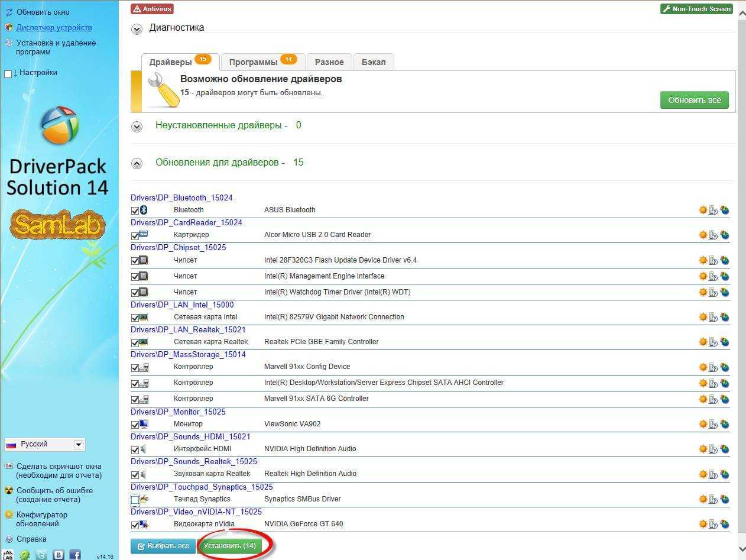The height and width of the screenshot is (560, 746).
Task: Toggle the Настройки checkbox in sidebar
Action: point(8,73)
